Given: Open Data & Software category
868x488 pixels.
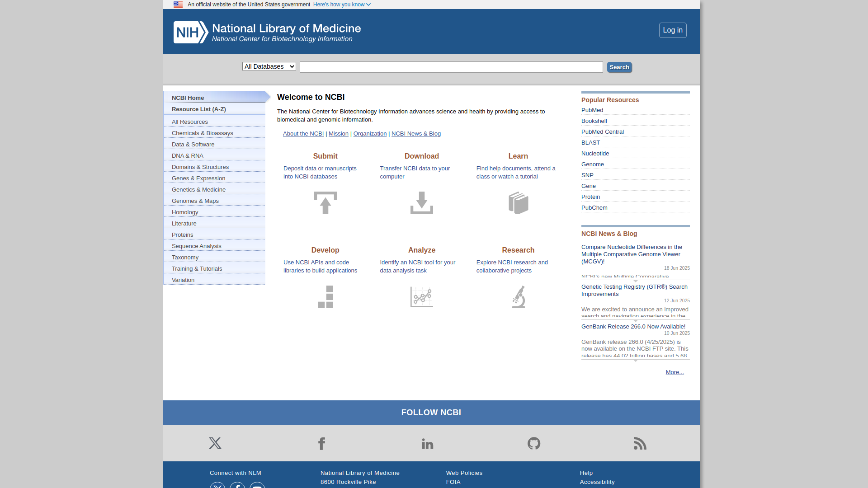Looking at the screenshot, I should tap(215, 144).
